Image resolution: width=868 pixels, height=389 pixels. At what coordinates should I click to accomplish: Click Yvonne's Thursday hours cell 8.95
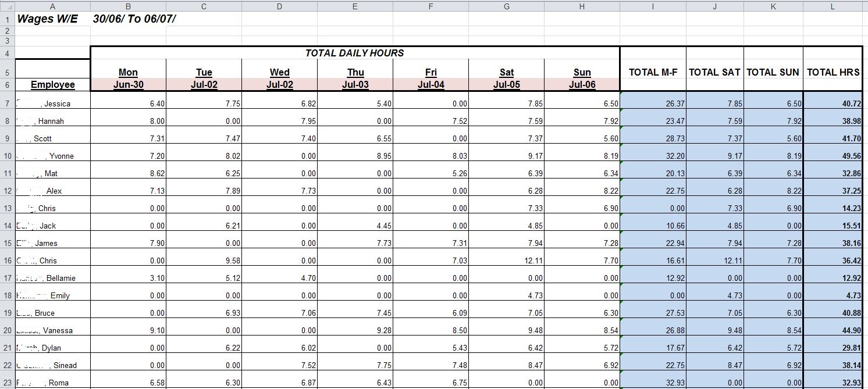[x=355, y=156]
